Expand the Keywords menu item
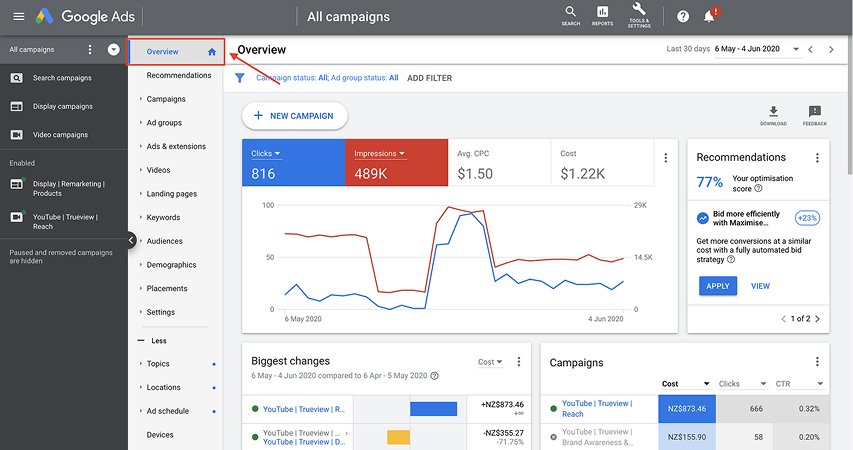 163,217
